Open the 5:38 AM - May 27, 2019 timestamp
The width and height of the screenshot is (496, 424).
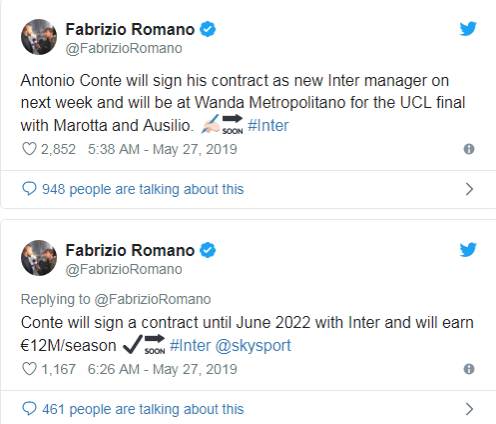point(162,149)
